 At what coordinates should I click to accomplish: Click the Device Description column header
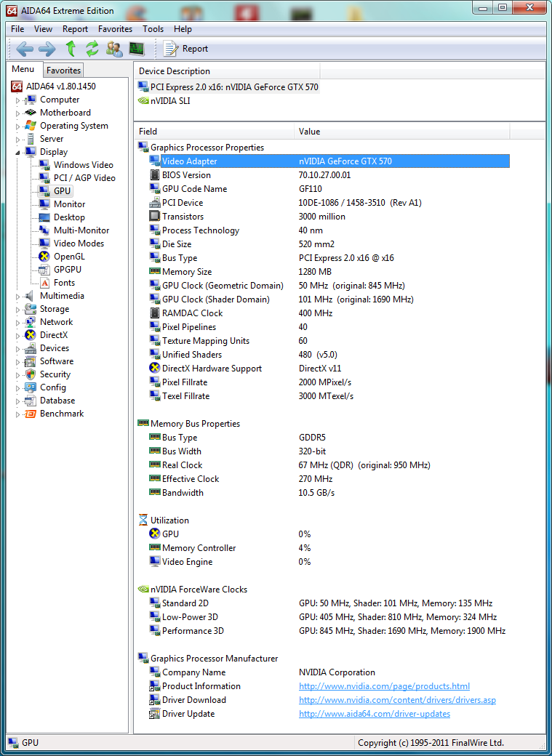tap(227, 71)
